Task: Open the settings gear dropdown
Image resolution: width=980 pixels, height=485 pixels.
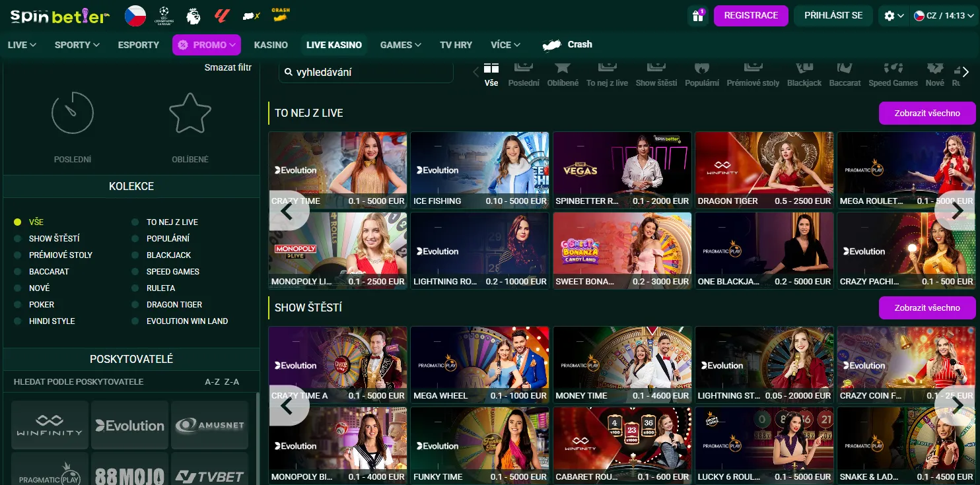Action: (x=894, y=16)
